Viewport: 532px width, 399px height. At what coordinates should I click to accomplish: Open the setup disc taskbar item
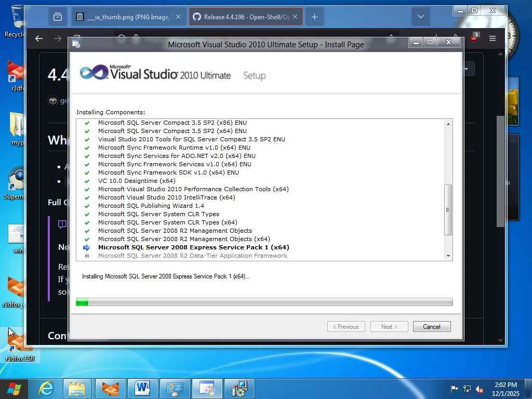point(207,389)
